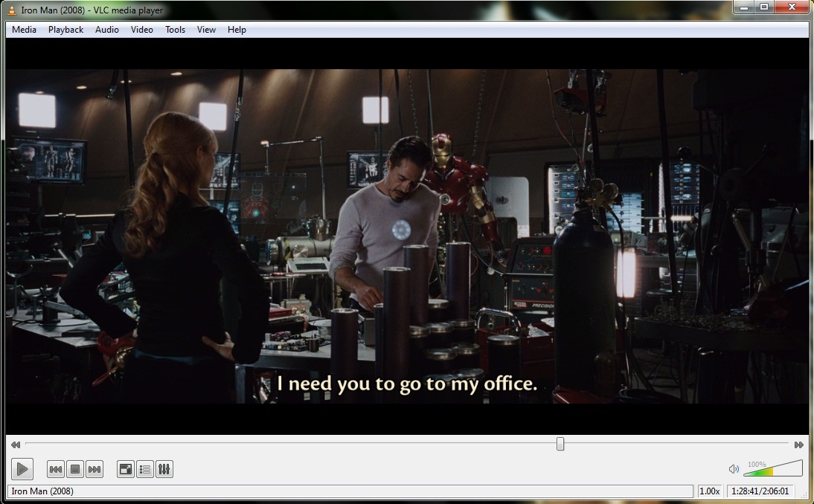
Task: Click the 1:28:41 time display
Action: pyautogui.click(x=744, y=491)
